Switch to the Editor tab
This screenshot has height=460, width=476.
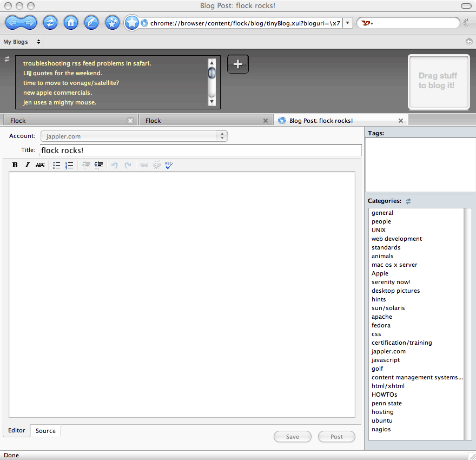coord(17,430)
